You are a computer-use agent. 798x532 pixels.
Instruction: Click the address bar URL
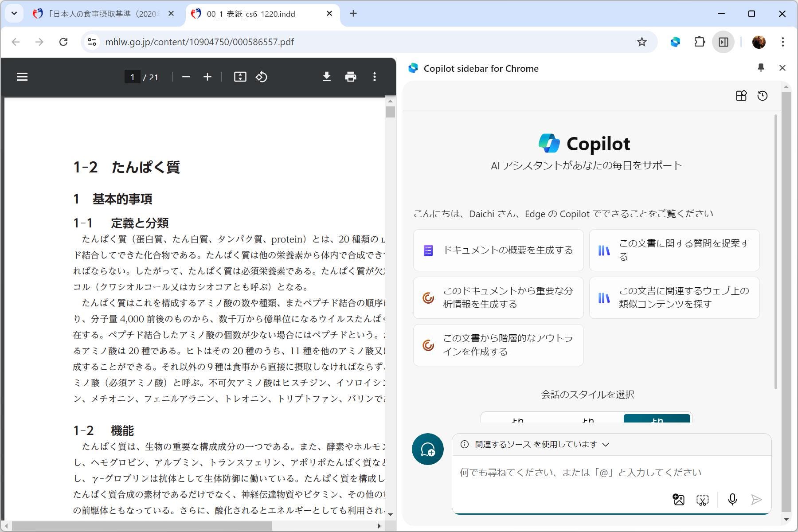pos(199,42)
